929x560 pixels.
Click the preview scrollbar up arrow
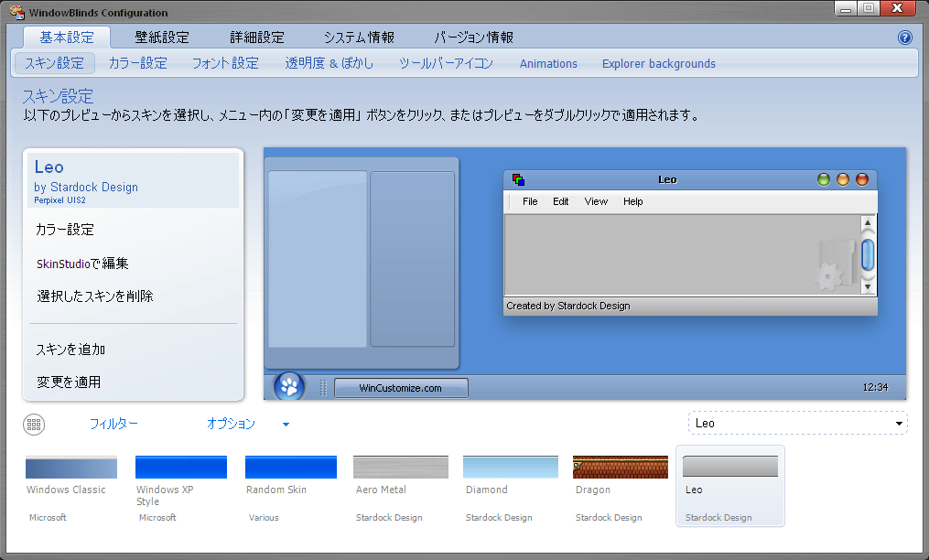pyautogui.click(x=868, y=223)
